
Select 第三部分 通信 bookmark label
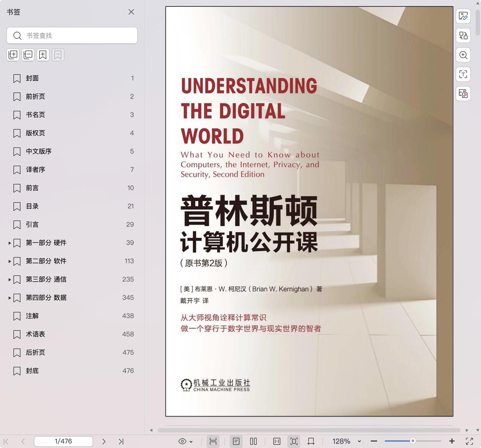tap(46, 279)
